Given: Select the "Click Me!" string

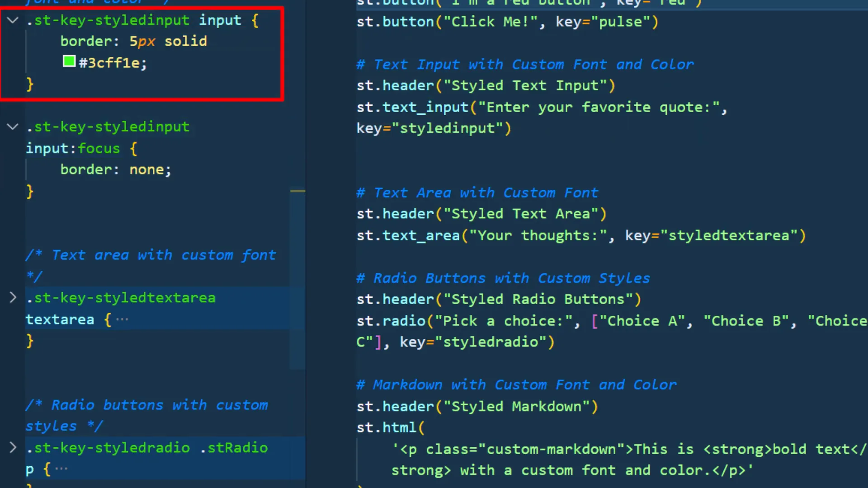Looking at the screenshot, I should click(490, 21).
